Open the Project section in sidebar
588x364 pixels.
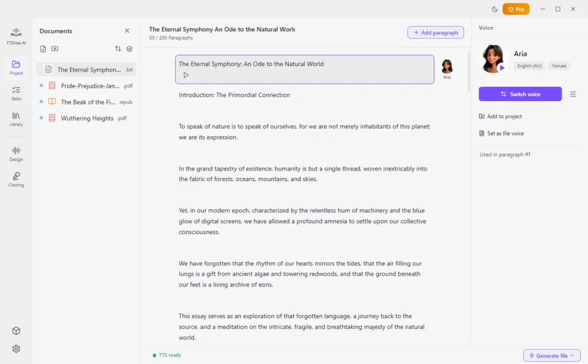(x=16, y=68)
